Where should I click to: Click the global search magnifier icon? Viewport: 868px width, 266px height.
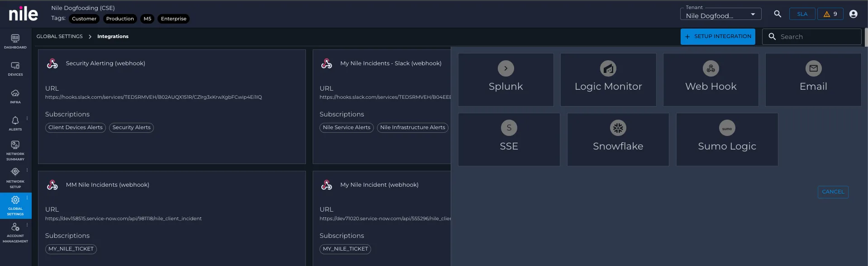pyautogui.click(x=777, y=14)
